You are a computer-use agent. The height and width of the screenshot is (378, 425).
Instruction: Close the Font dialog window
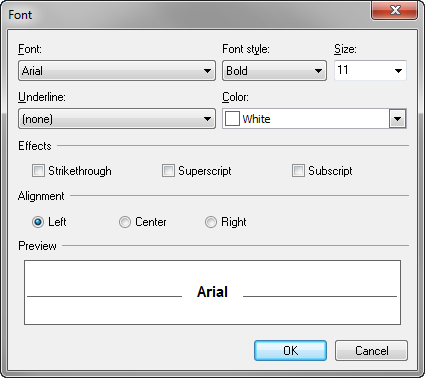[x=395, y=10]
